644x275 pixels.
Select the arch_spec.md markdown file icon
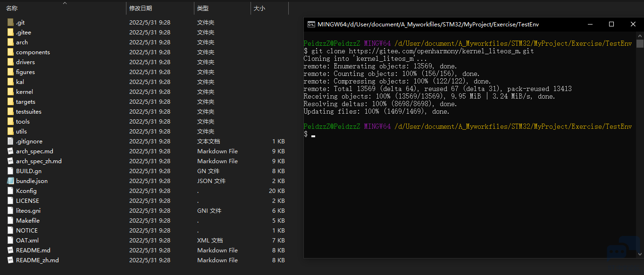[10, 151]
